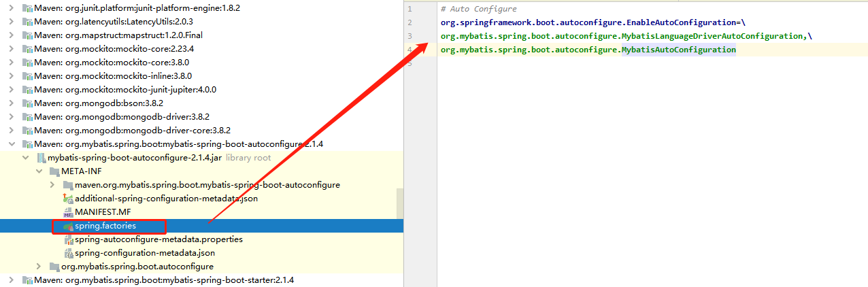
Task: Click the jar archive icon of mybatis-spring-boot-autoconfigure-2.1.4.jar
Action: [41, 158]
